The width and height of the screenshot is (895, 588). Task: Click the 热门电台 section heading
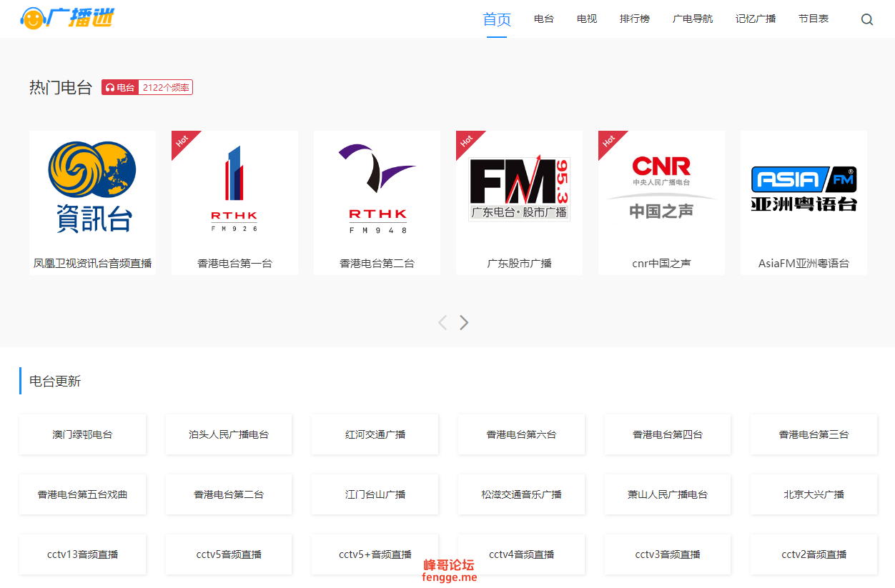[x=61, y=87]
